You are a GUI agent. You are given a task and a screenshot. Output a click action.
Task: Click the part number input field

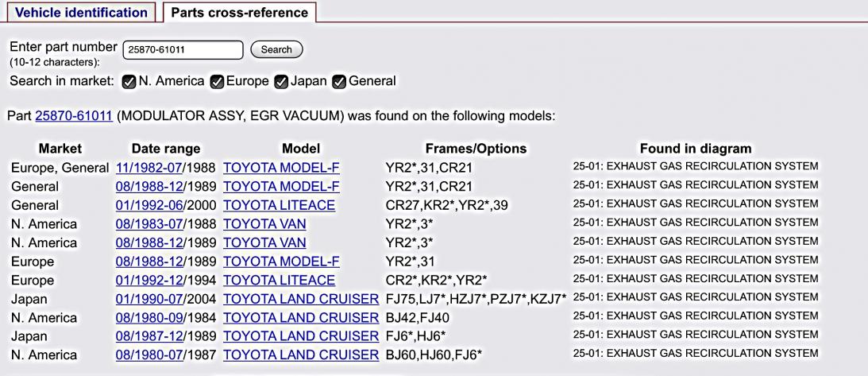183,50
